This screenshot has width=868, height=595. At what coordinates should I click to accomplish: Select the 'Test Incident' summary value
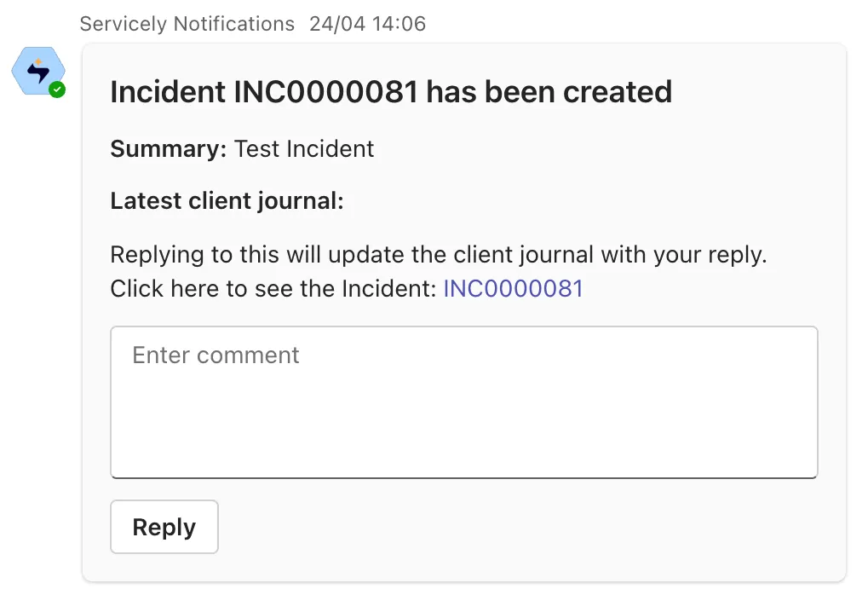(304, 148)
